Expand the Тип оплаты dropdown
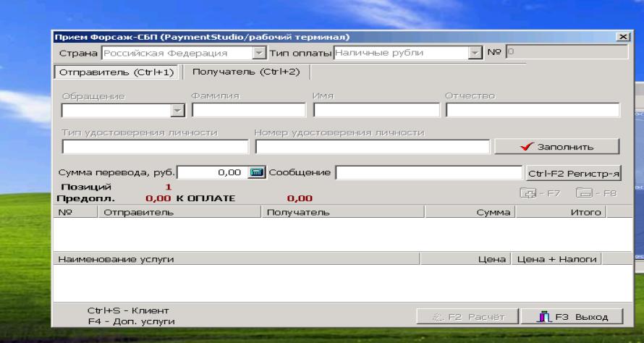 coord(475,53)
